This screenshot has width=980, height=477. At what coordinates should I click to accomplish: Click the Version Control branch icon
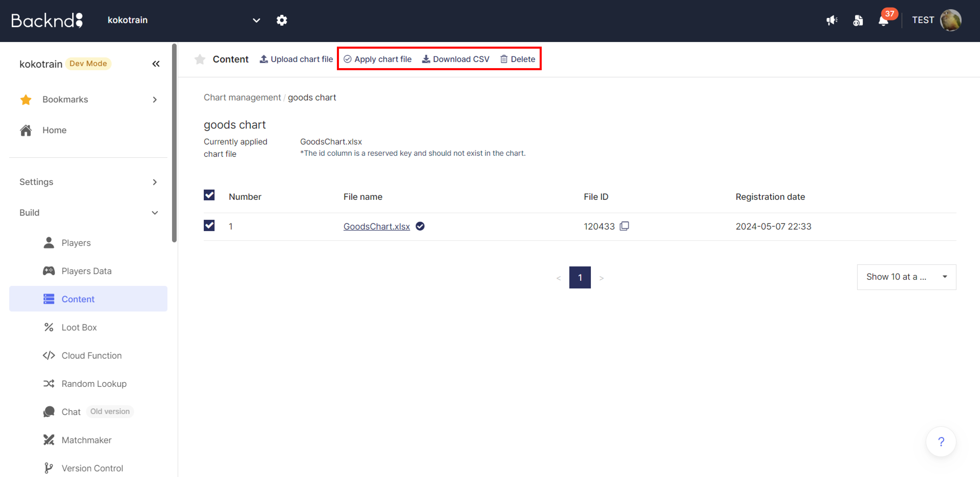[x=49, y=468]
